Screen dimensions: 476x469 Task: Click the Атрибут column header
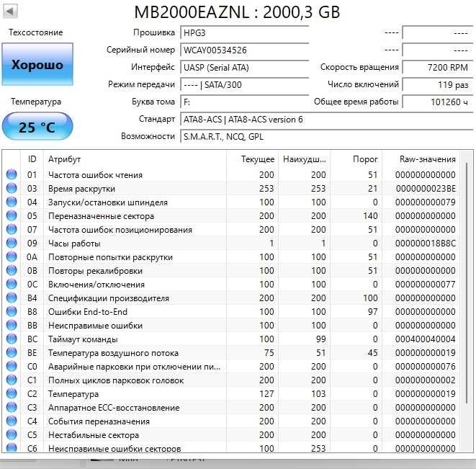tap(135, 159)
